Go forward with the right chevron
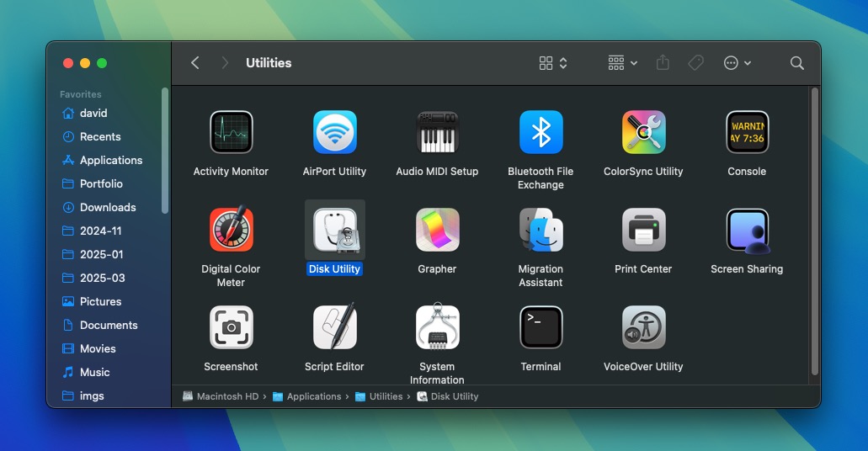This screenshot has height=451, width=868. point(225,62)
